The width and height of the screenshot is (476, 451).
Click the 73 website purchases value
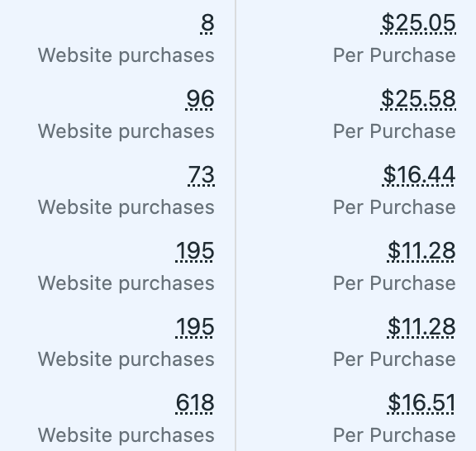(202, 175)
